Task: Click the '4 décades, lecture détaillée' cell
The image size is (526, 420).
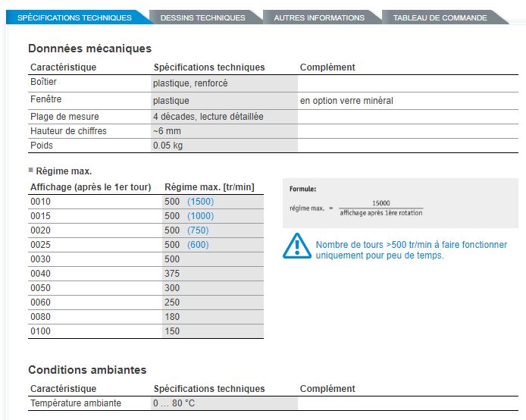Action: (x=208, y=117)
